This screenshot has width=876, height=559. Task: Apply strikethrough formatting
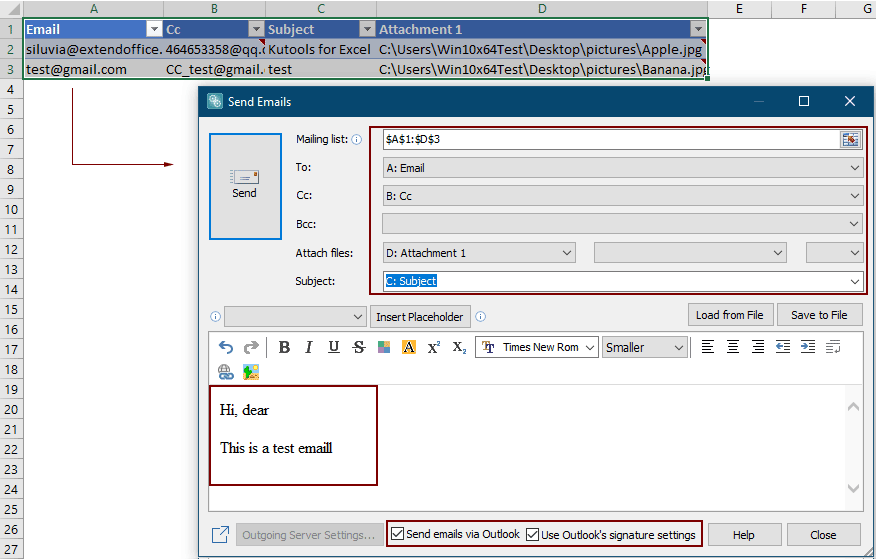coord(358,347)
